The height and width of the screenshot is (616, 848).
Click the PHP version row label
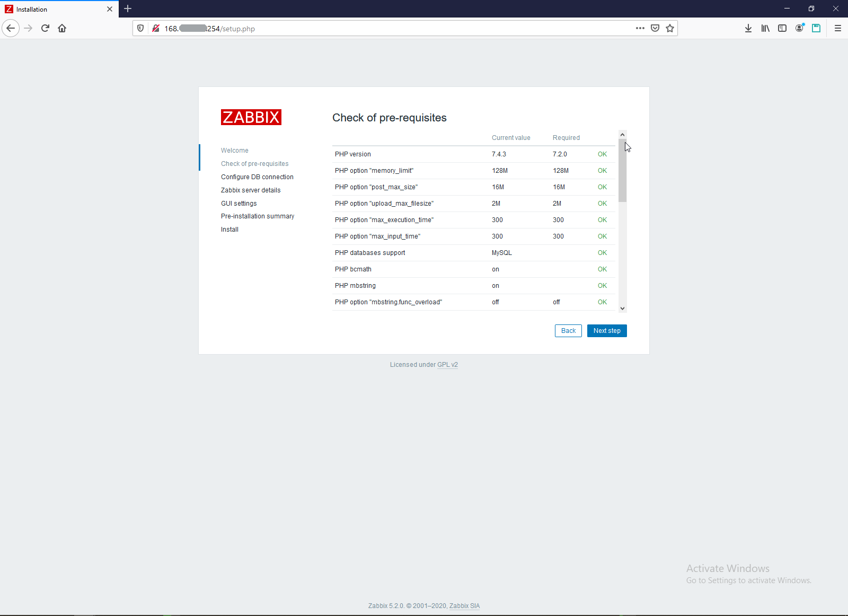[x=353, y=154]
